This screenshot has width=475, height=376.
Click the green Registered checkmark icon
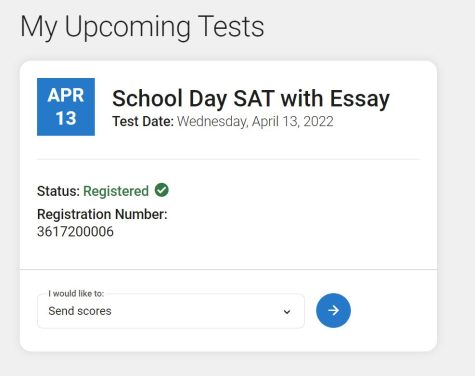(162, 190)
